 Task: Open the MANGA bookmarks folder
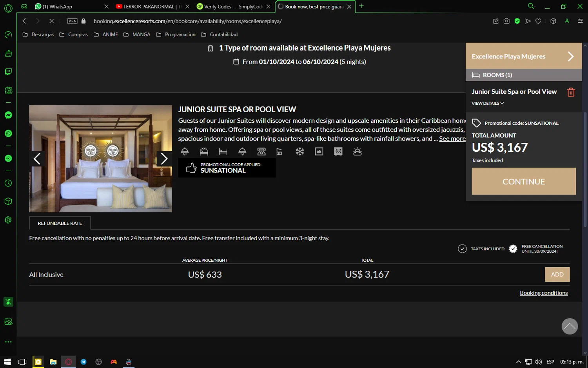(x=137, y=35)
